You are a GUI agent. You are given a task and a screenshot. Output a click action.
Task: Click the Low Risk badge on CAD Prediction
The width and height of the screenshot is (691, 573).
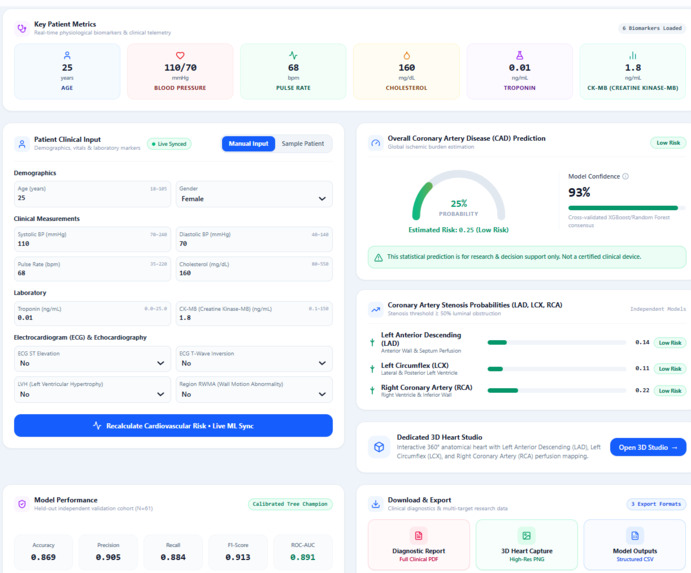668,143
